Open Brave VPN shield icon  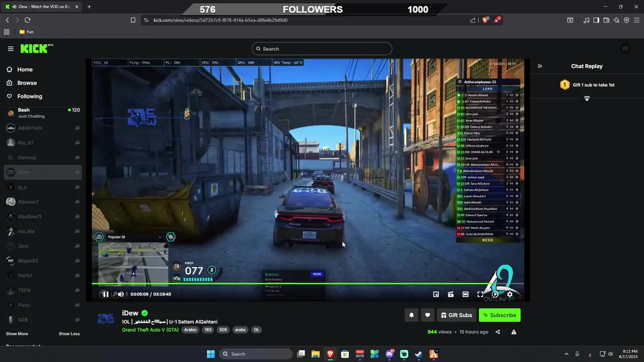tap(626, 20)
